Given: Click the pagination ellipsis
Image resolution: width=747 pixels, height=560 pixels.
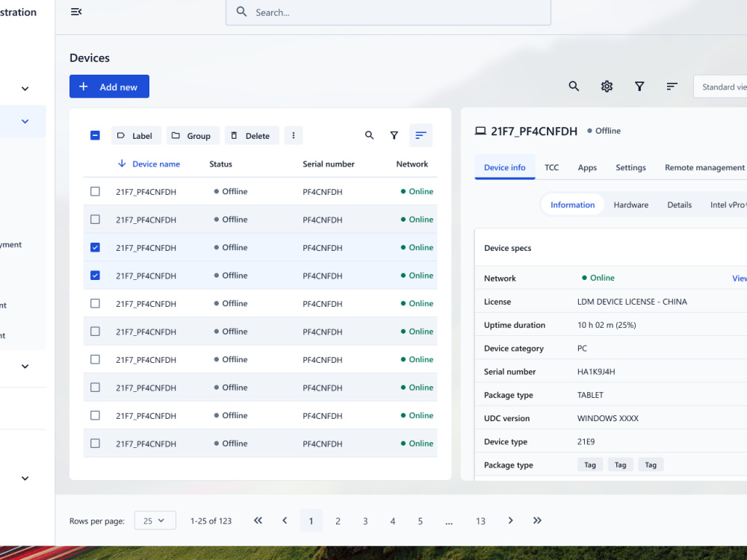Looking at the screenshot, I should tap(449, 522).
